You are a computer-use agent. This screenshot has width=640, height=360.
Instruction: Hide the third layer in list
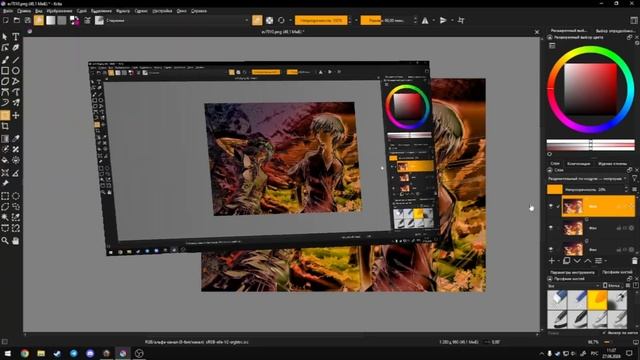[x=551, y=249]
